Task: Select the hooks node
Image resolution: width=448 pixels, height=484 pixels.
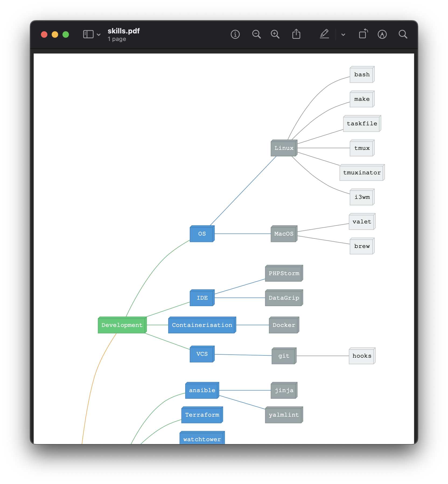Action: (x=362, y=356)
